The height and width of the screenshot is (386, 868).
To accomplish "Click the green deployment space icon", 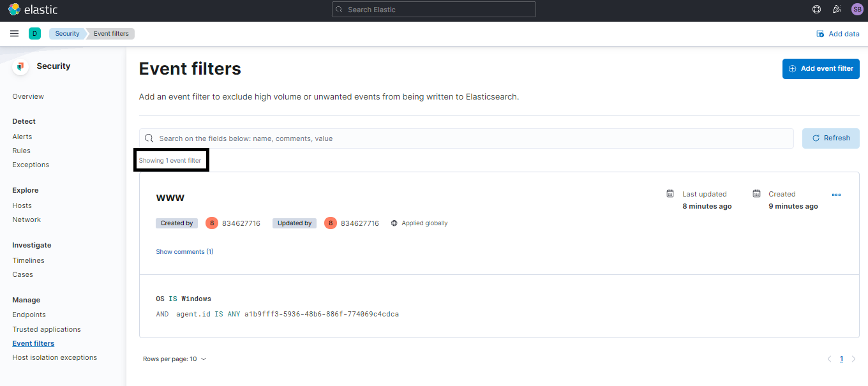I will 34,33.
